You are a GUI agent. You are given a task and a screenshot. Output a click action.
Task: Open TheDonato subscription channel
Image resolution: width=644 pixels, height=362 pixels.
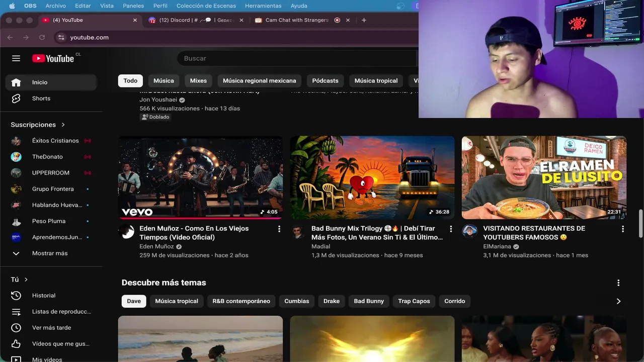coord(51,157)
